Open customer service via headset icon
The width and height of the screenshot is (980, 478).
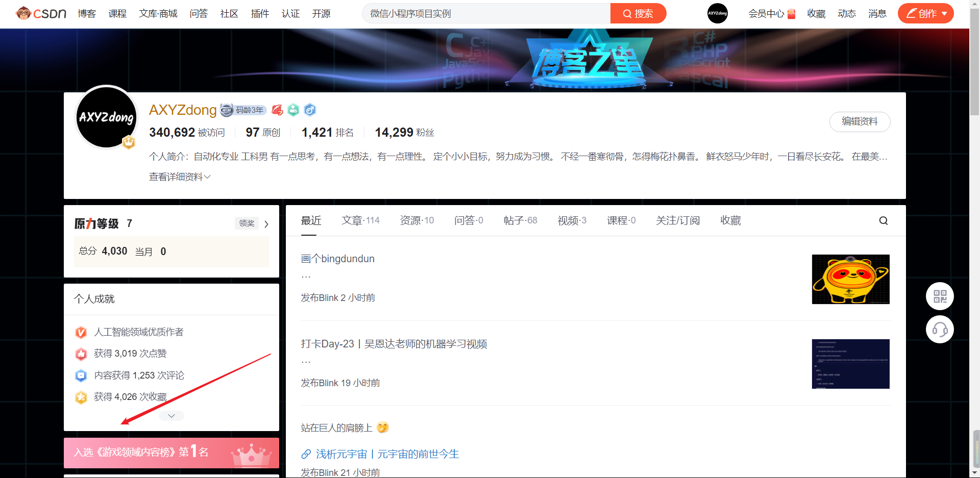[x=940, y=329]
